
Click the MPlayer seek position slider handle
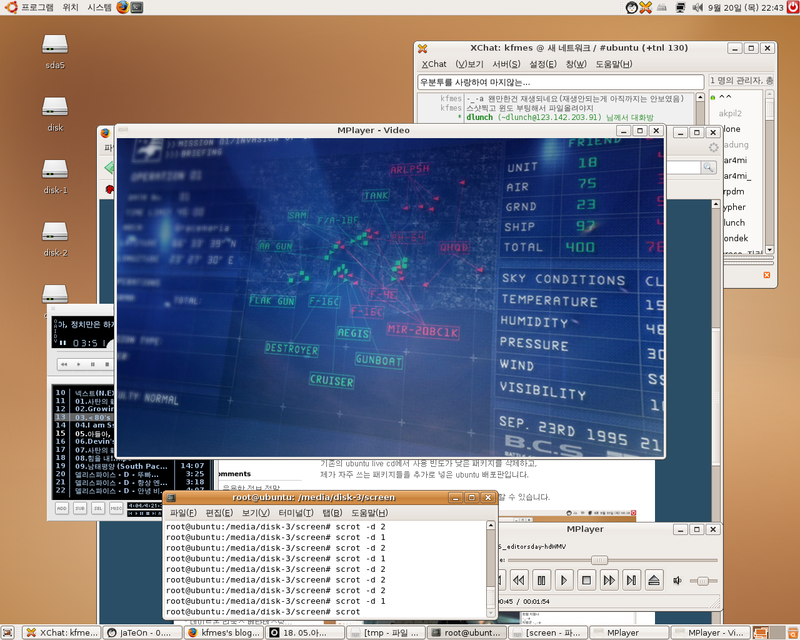pyautogui.click(x=599, y=560)
